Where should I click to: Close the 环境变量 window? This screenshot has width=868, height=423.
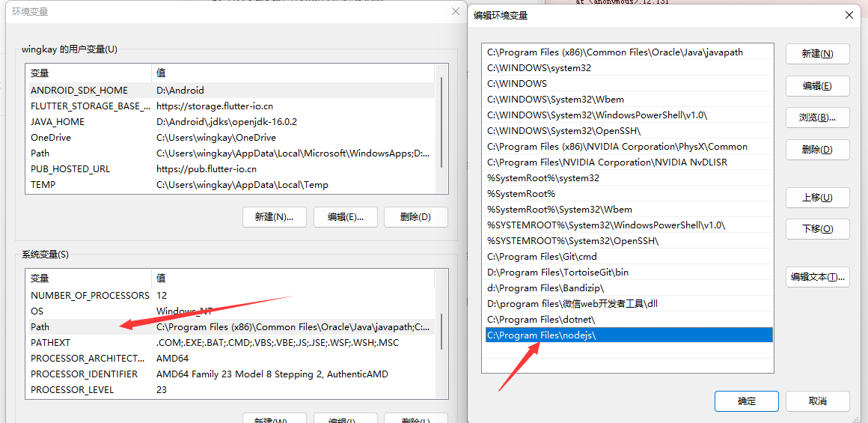(456, 12)
